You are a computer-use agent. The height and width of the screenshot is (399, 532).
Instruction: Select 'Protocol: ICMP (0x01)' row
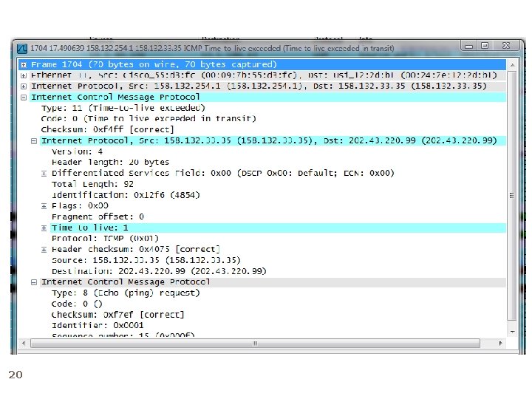[x=105, y=239]
